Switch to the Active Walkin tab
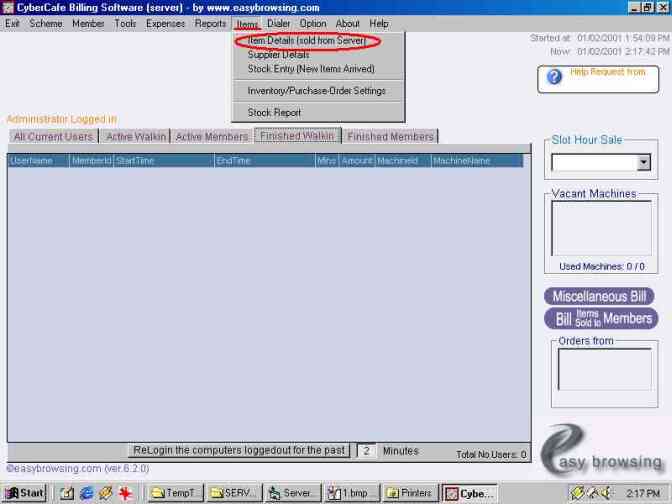672x504 pixels. click(134, 137)
